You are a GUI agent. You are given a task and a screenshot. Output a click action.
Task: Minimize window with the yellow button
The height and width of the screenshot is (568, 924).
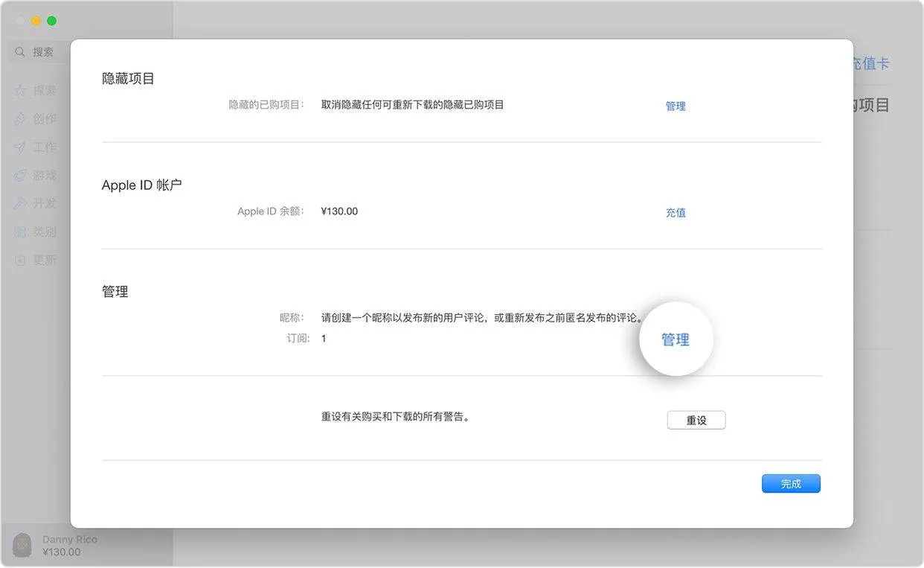click(x=36, y=21)
